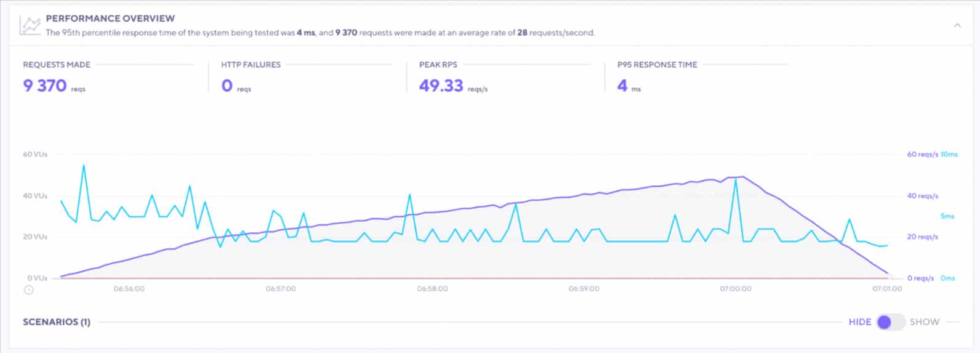The width and height of the screenshot is (980, 353).
Task: Click the HIDE label beside the switch
Action: pyautogui.click(x=859, y=322)
